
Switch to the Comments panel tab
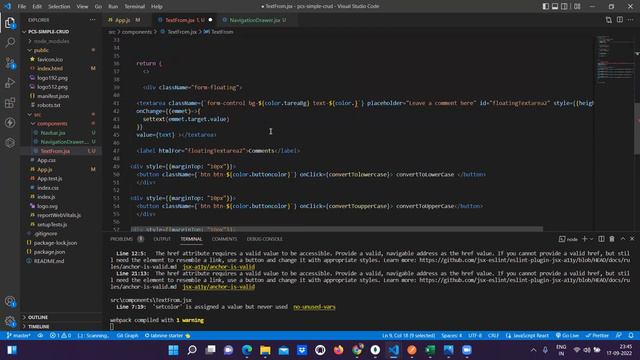224,239
